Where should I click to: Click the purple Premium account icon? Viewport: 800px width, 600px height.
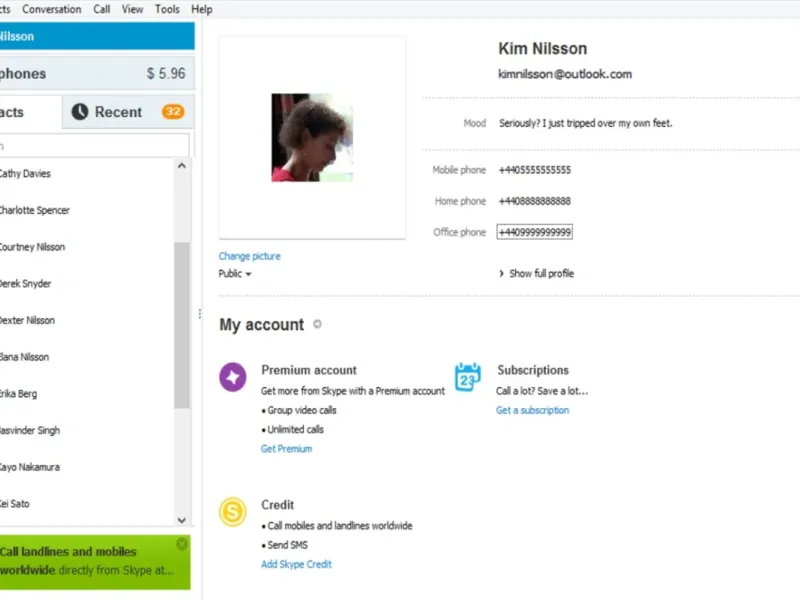tap(233, 377)
